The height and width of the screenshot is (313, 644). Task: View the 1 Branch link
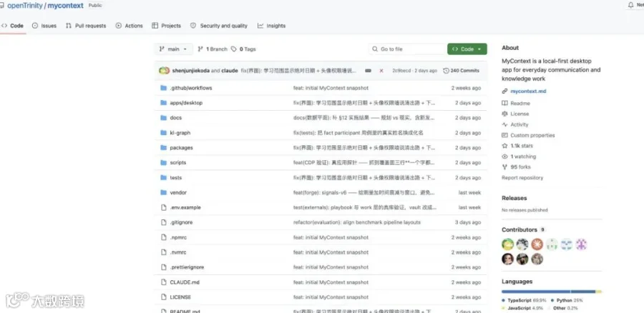(x=213, y=49)
